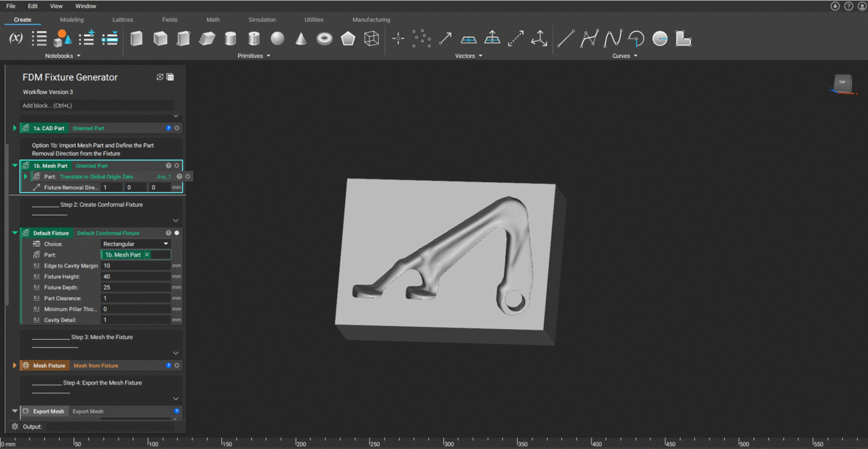Click the colored shapes notebook icon
Viewport: 868px width, 449px height.
coord(62,38)
